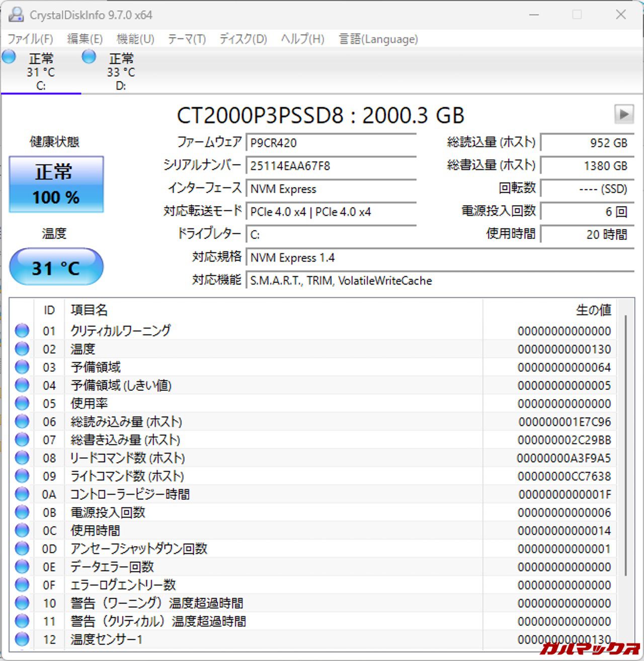Click the CrystalDiskInfo title bar app icon
The width and height of the screenshot is (644, 661).
point(16,15)
